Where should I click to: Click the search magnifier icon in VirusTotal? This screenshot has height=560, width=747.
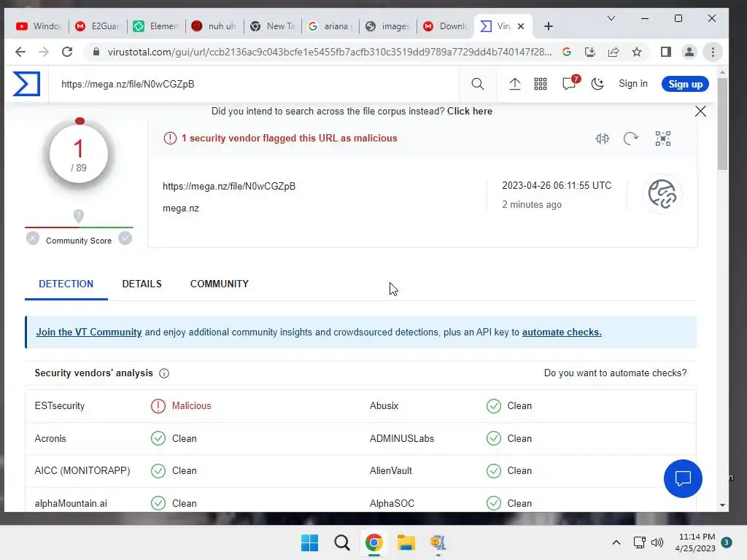coord(477,85)
